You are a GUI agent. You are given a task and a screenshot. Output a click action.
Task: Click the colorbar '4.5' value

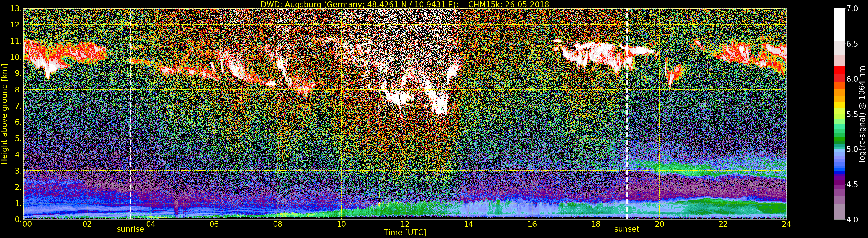coord(852,184)
